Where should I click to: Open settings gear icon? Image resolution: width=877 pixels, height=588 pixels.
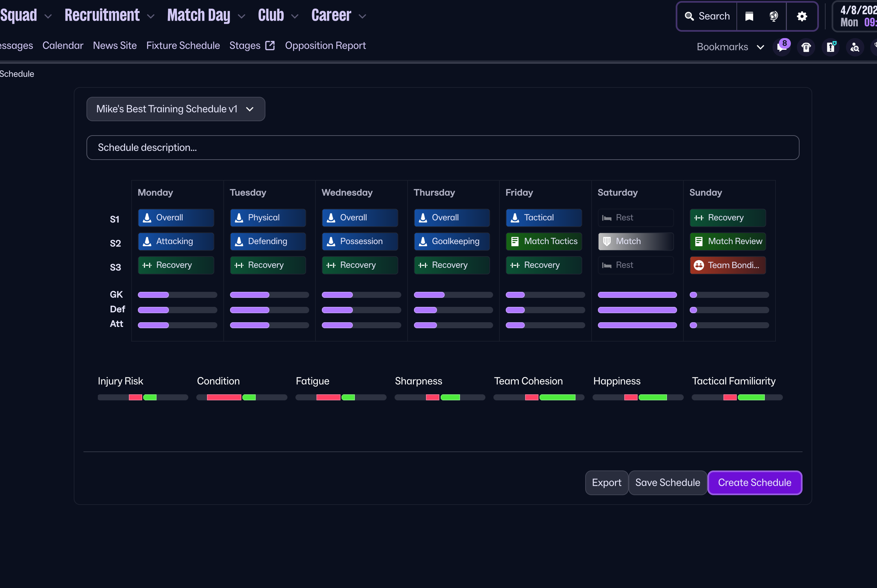(x=802, y=16)
